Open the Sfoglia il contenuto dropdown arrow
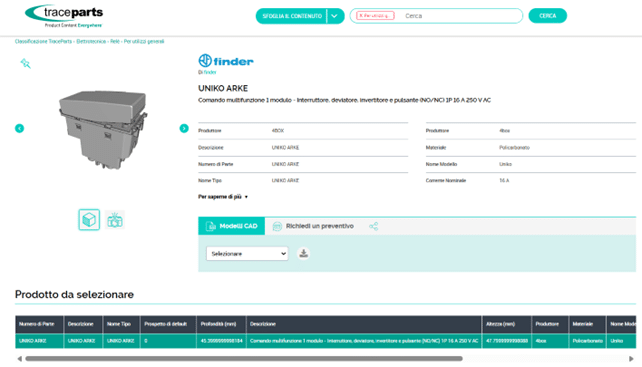The height and width of the screenshot is (367, 642). tap(335, 16)
